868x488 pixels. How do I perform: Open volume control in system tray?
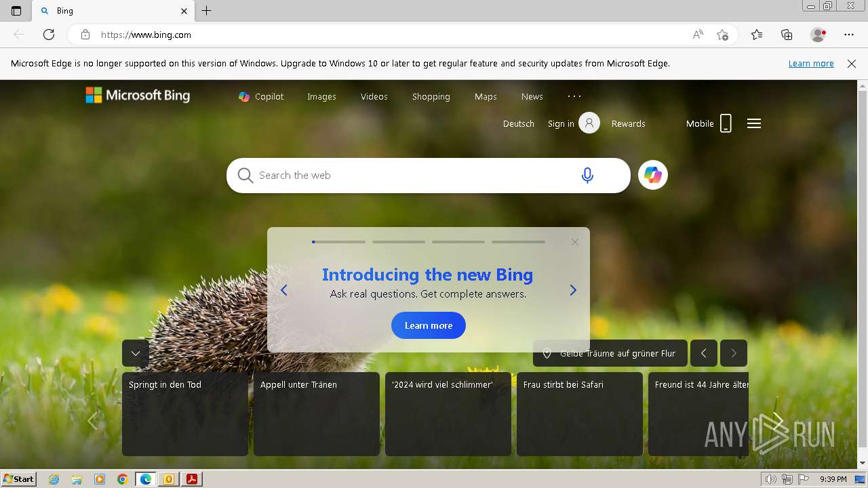[x=771, y=479]
